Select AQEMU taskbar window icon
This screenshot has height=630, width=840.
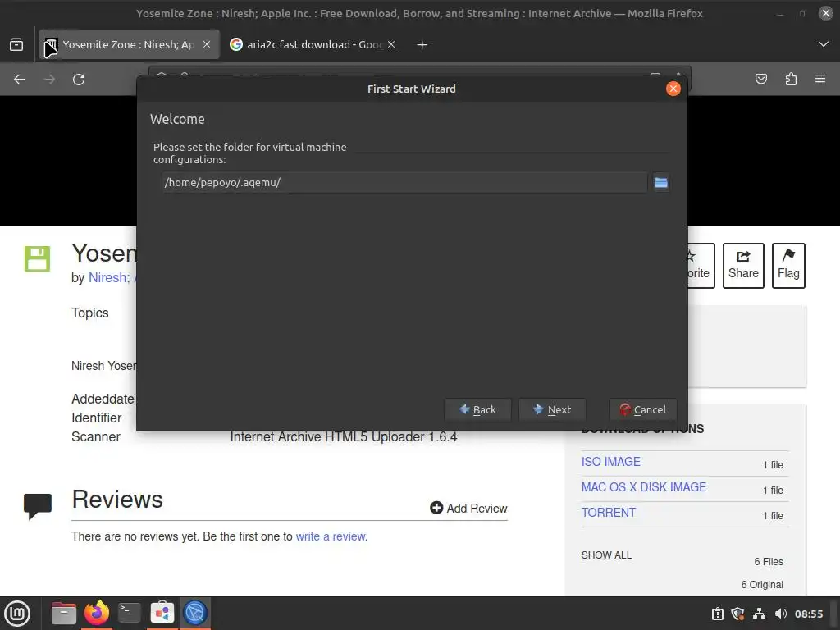pyautogui.click(x=195, y=614)
